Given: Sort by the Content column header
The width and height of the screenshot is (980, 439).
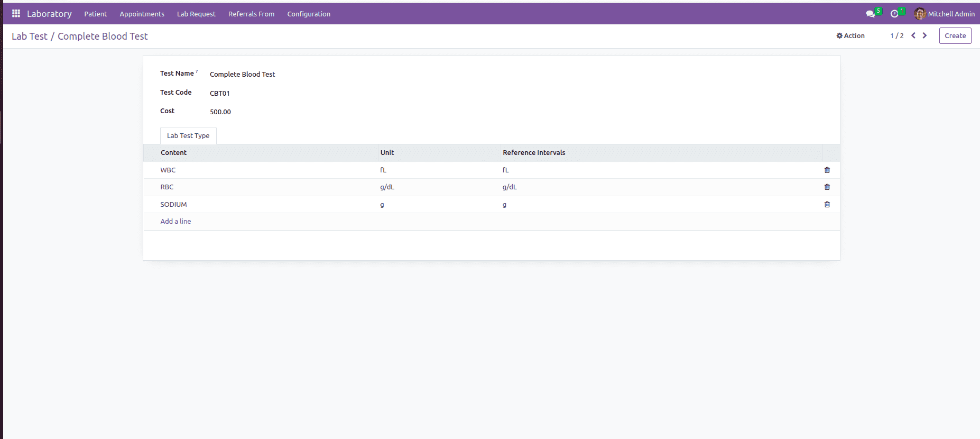Looking at the screenshot, I should pos(174,153).
